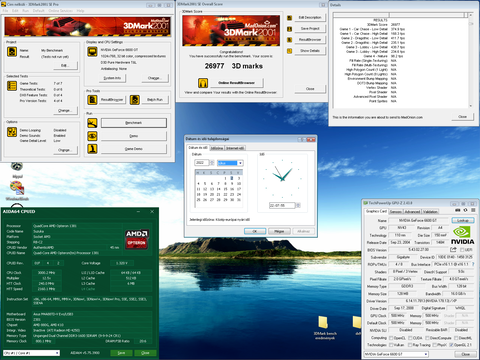Click the icon beside ResultBrowser in score window
This screenshot has width=480, height=360.
[289, 40]
